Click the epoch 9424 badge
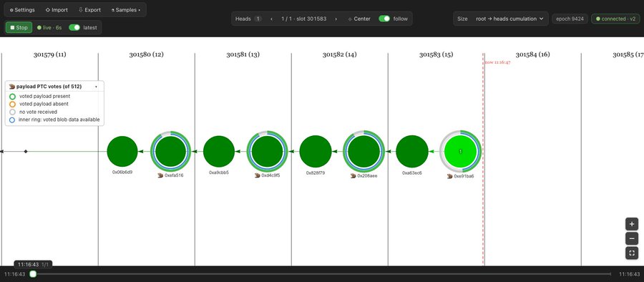Image resolution: width=644 pixels, height=282 pixels. point(570,19)
